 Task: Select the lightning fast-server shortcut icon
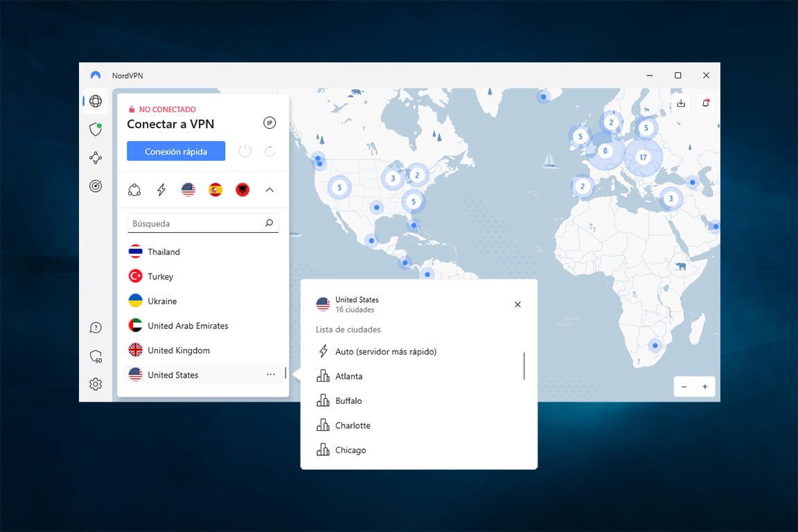pyautogui.click(x=161, y=190)
